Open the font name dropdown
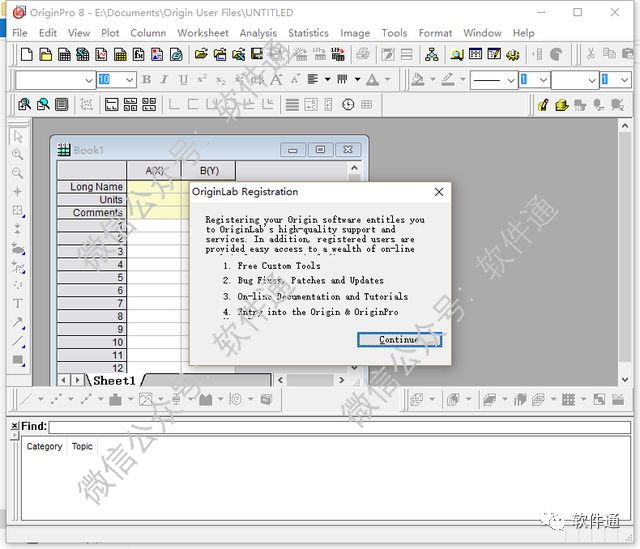Image resolution: width=640 pixels, height=549 pixels. coord(89,80)
